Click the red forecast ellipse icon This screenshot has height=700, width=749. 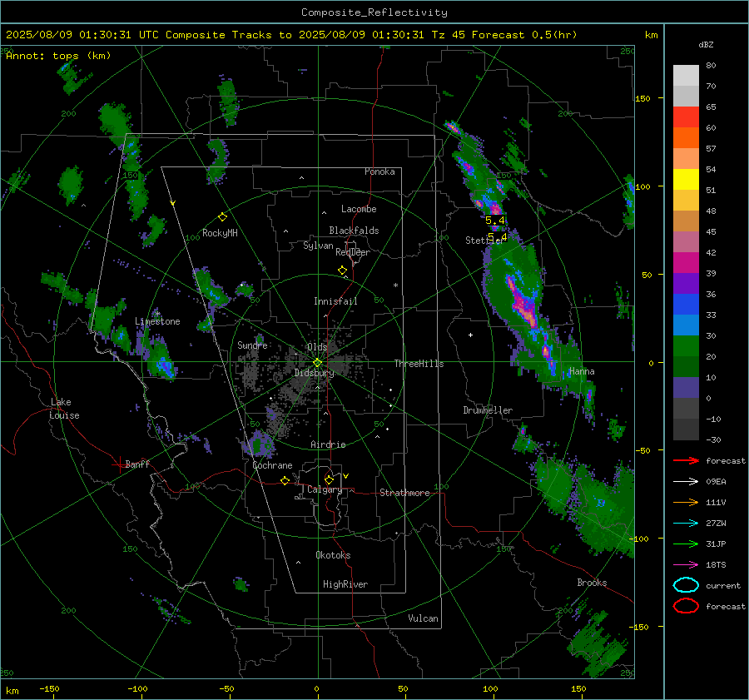(686, 606)
